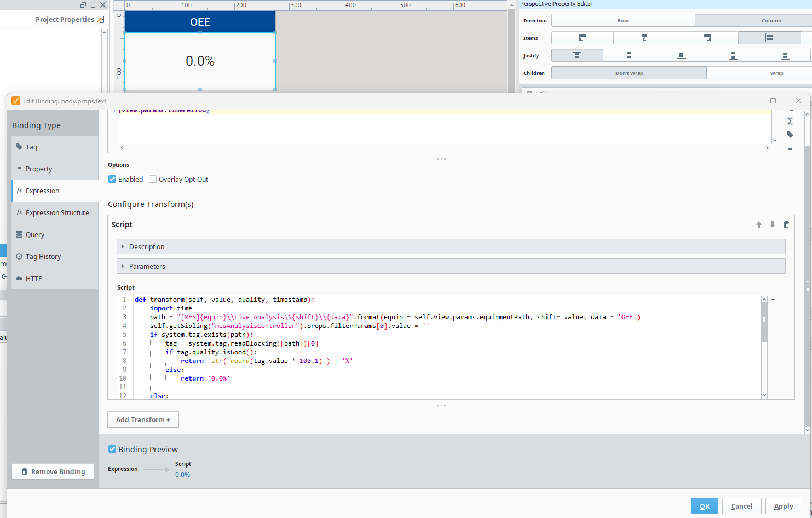812x518 pixels.
Task: Click the tag browse icon beside expression
Action: click(x=790, y=135)
